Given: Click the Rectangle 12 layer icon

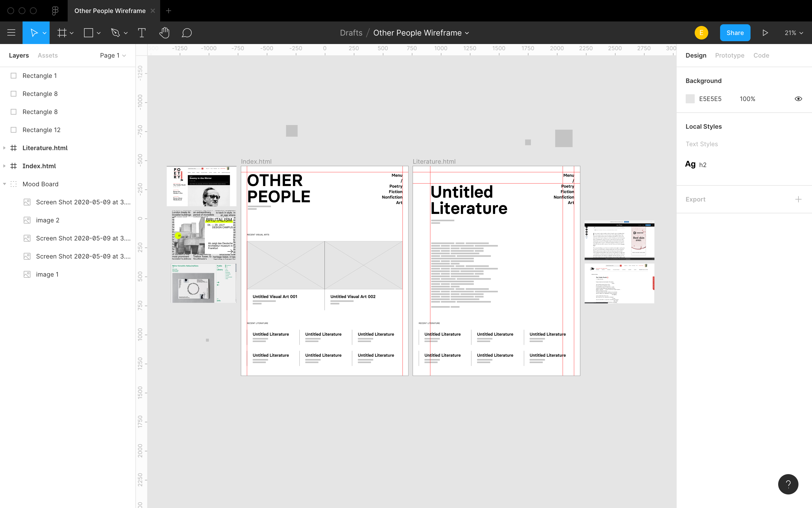Looking at the screenshot, I should [14, 130].
